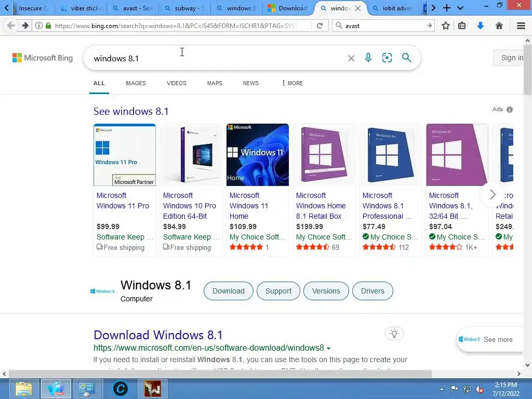Image resolution: width=532 pixels, height=399 pixels.
Task: Expand the microsoft.com result URL dropdown
Action: (328, 349)
